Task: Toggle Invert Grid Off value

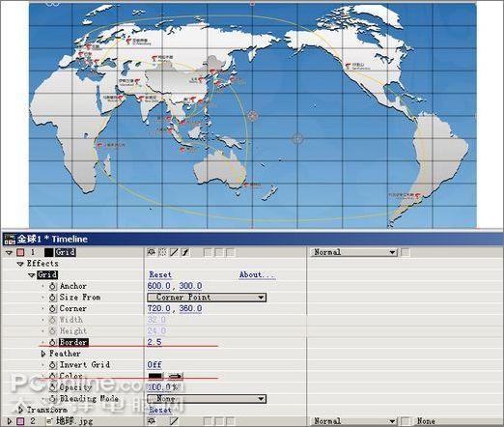Action: [154, 365]
